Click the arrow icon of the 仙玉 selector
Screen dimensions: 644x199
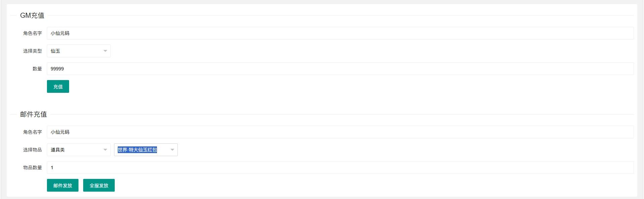point(105,51)
